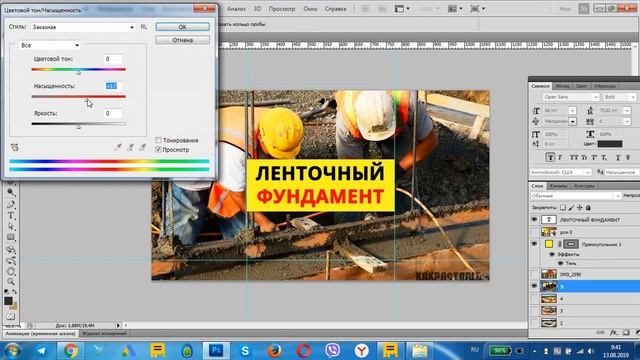
Task: Click the Насыщенность slider track
Action: (78, 97)
